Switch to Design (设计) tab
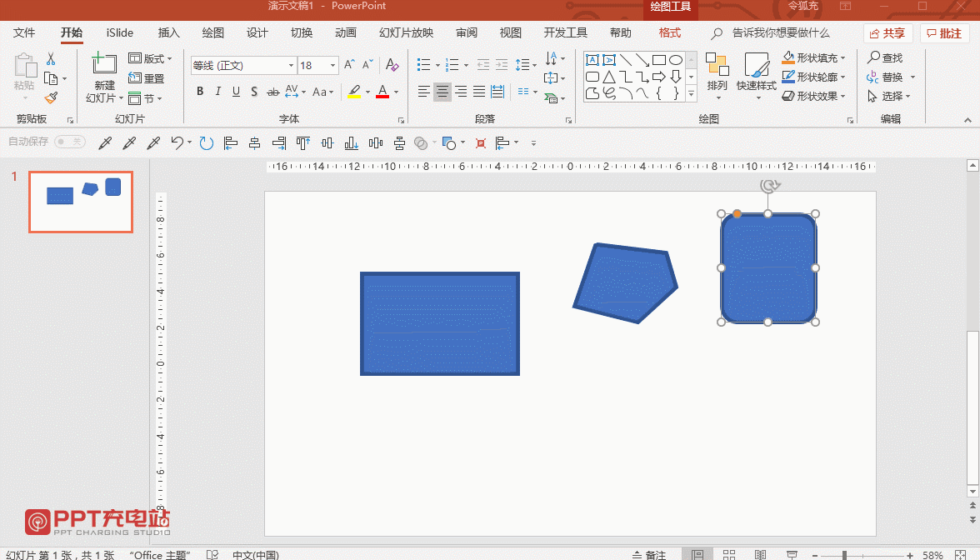Image resolution: width=980 pixels, height=560 pixels. point(257,32)
